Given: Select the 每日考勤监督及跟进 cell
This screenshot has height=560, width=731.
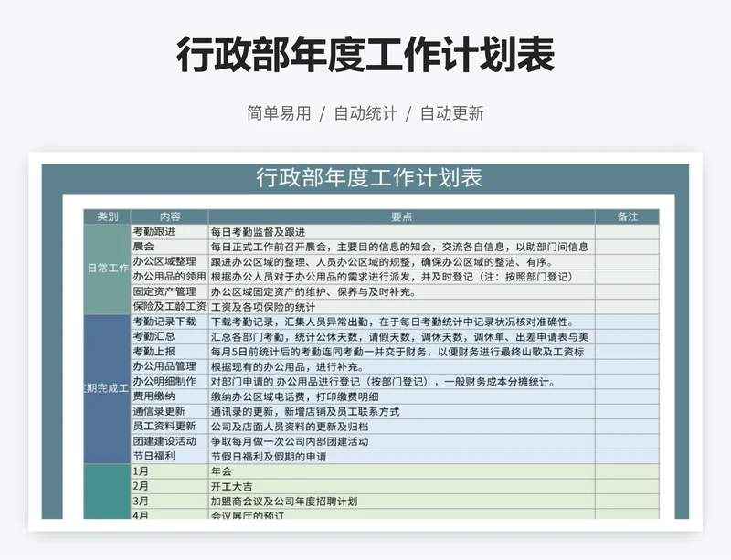Looking at the screenshot, I should [401, 232].
